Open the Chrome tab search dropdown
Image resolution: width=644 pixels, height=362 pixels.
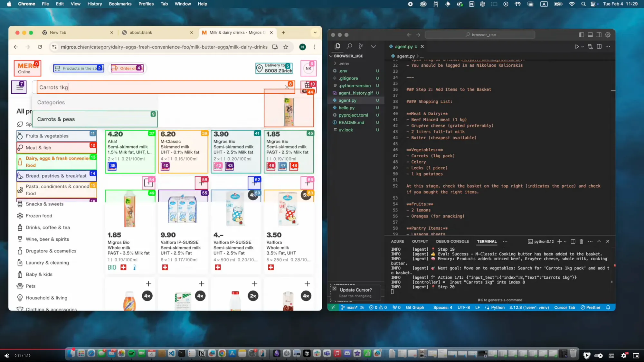315,32
